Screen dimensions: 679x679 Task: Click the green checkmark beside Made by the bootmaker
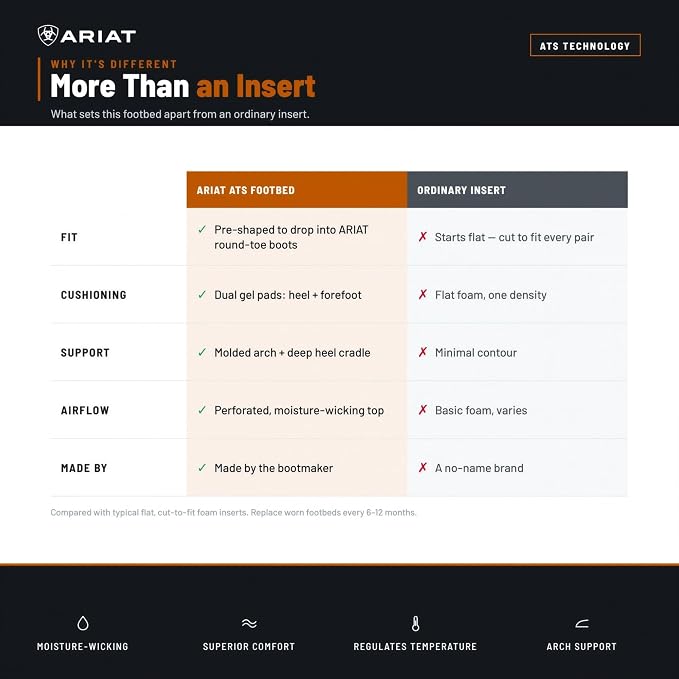pos(202,468)
